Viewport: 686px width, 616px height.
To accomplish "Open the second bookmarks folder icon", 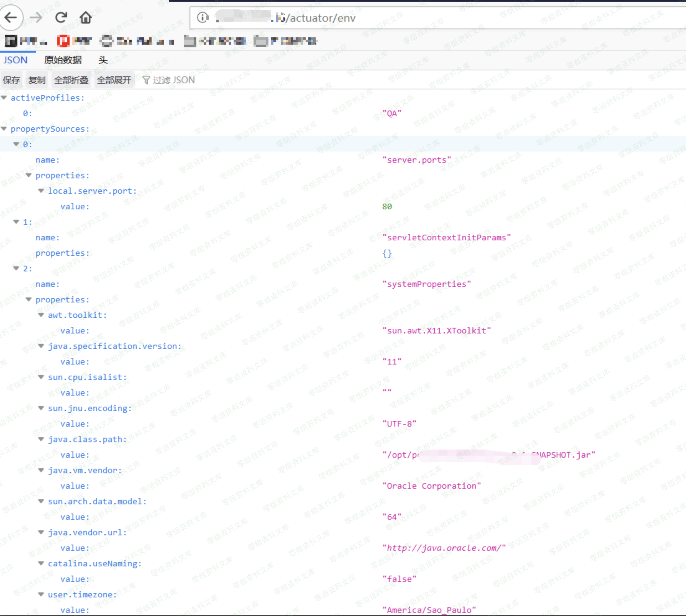I will tap(260, 41).
